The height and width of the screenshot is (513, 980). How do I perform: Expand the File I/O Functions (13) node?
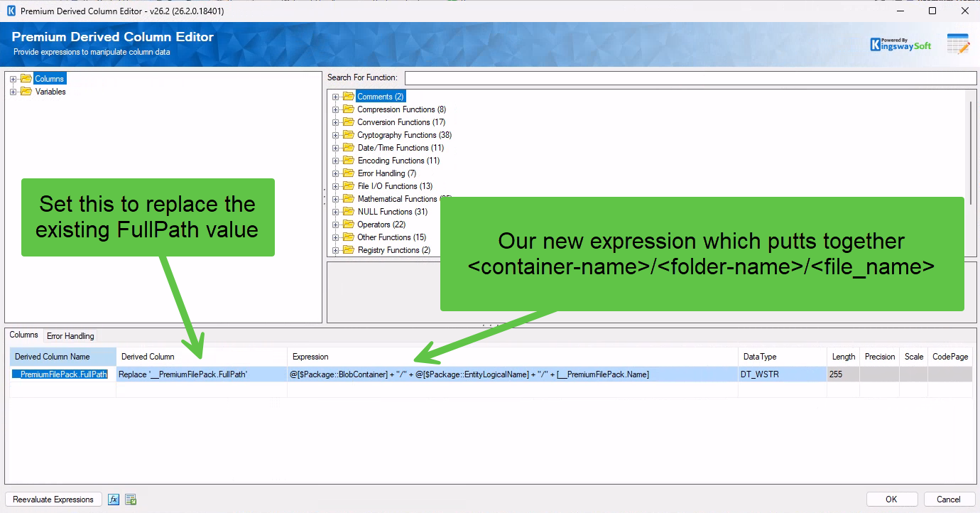coord(336,186)
